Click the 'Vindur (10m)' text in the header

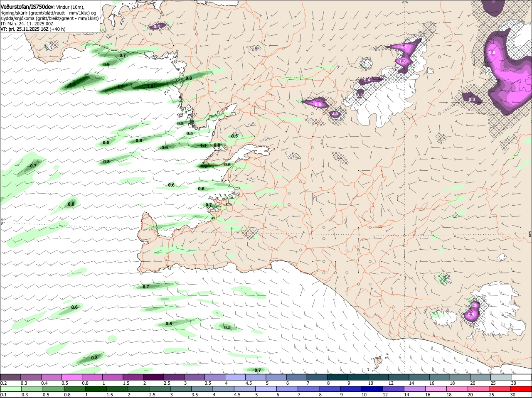pyautogui.click(x=70, y=7)
